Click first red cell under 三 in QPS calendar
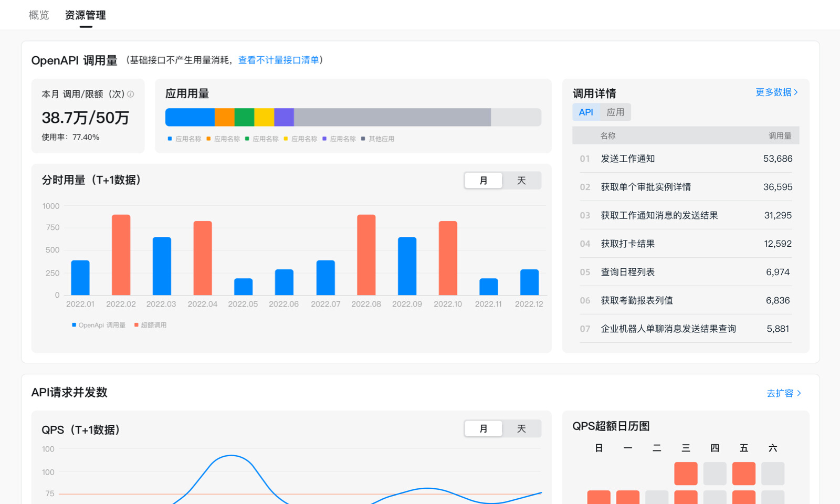840x504 pixels. point(686,474)
